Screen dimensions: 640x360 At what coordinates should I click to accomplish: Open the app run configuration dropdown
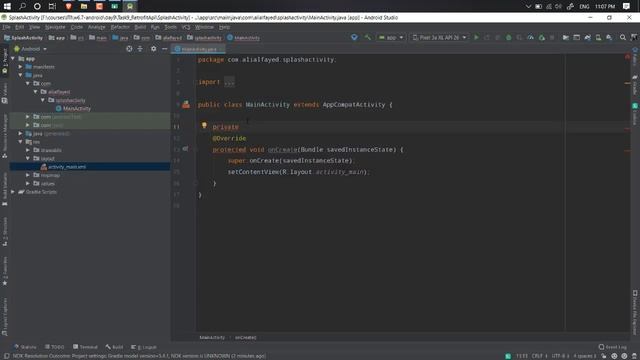[391, 37]
